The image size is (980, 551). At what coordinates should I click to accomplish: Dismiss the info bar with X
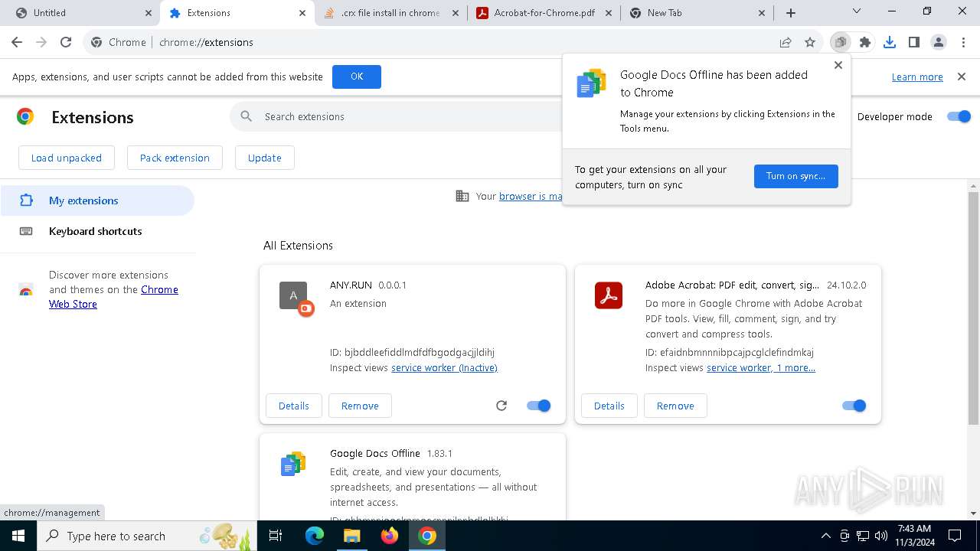click(x=961, y=77)
